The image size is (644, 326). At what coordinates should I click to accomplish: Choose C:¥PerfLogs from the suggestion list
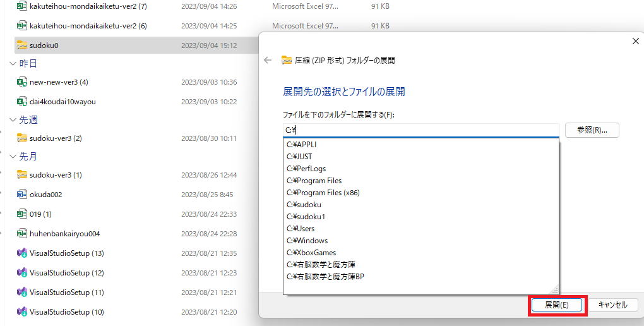421,169
